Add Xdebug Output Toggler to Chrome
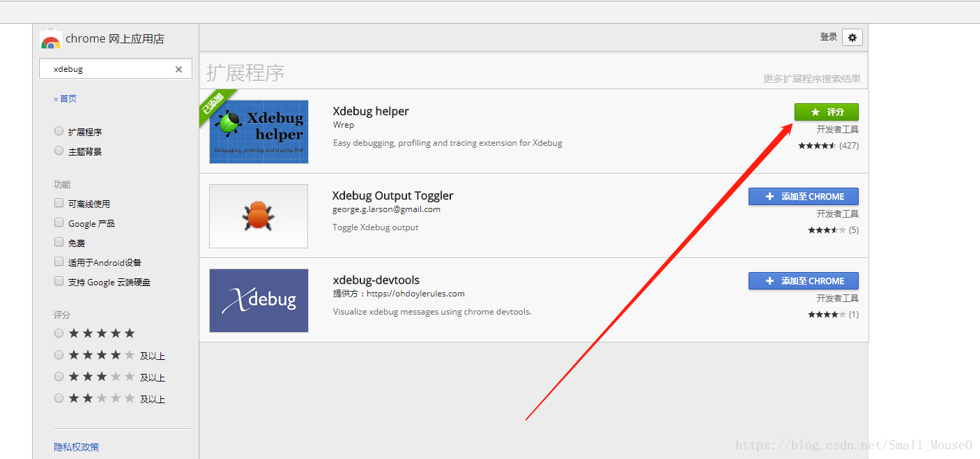The image size is (980, 459). (803, 197)
